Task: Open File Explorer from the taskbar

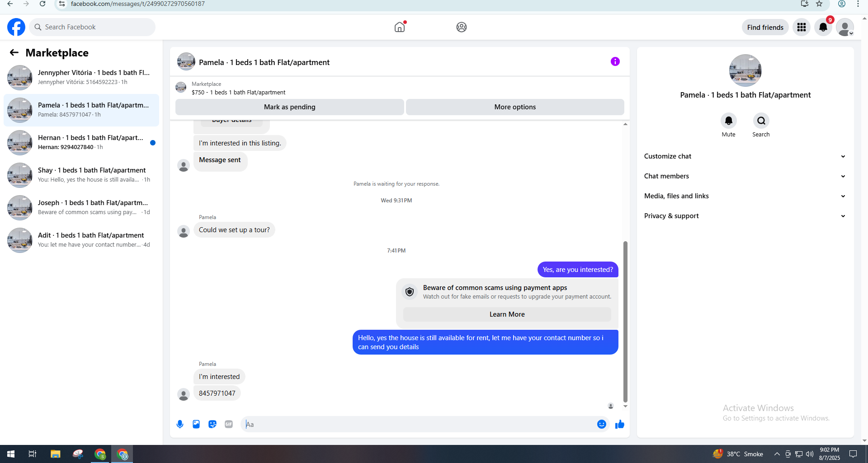Action: pyautogui.click(x=55, y=454)
